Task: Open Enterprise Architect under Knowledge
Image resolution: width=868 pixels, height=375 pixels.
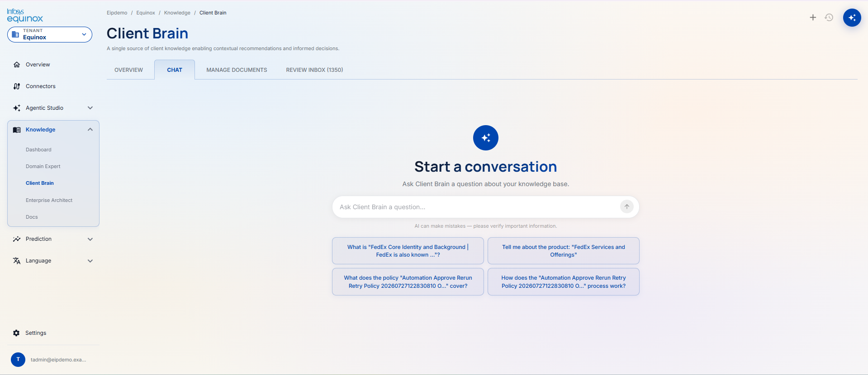Action: 49,200
